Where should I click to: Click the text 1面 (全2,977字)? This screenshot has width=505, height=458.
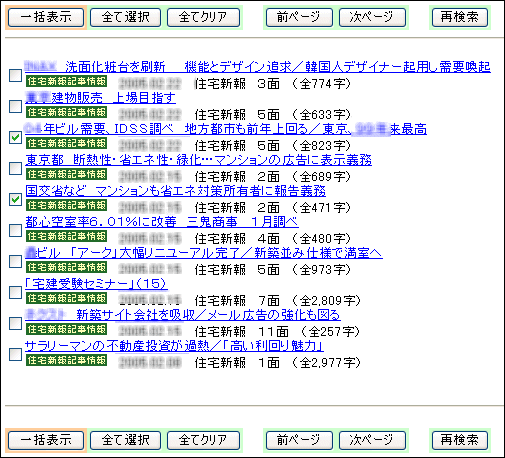pos(309,363)
